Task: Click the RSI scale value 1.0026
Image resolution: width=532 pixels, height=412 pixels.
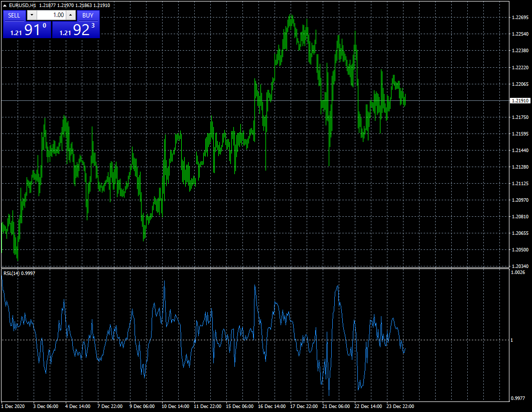Action: (x=518, y=272)
